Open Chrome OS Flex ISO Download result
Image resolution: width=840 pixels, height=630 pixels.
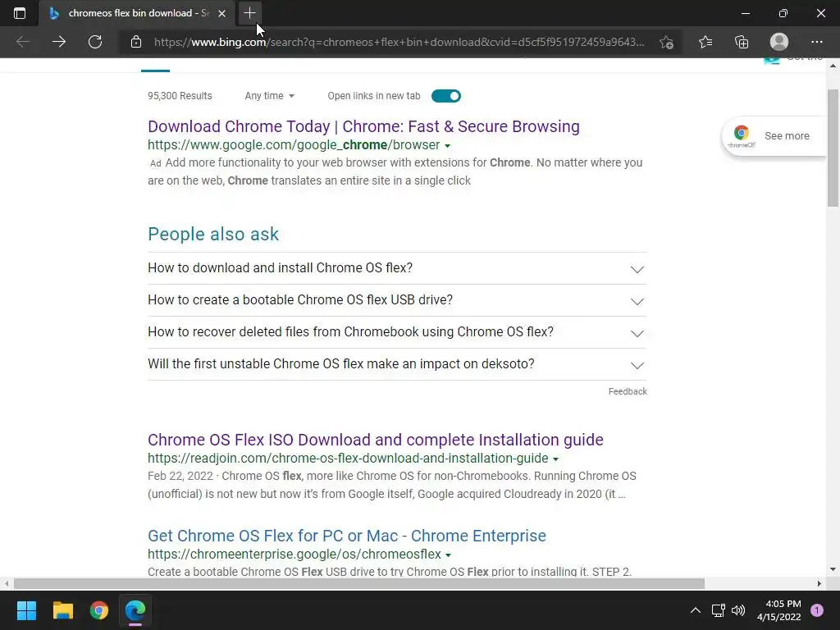point(376,440)
